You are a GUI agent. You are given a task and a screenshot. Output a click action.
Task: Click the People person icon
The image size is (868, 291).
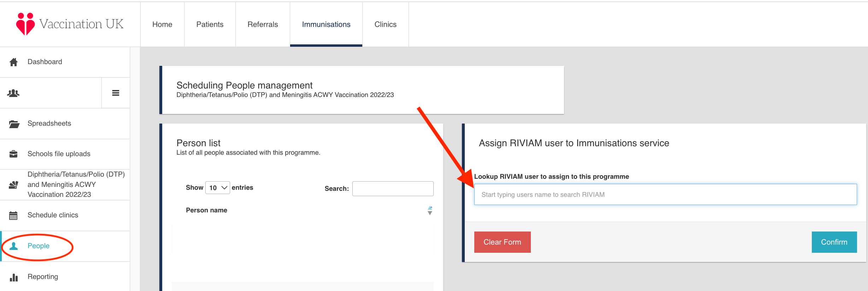tap(14, 246)
